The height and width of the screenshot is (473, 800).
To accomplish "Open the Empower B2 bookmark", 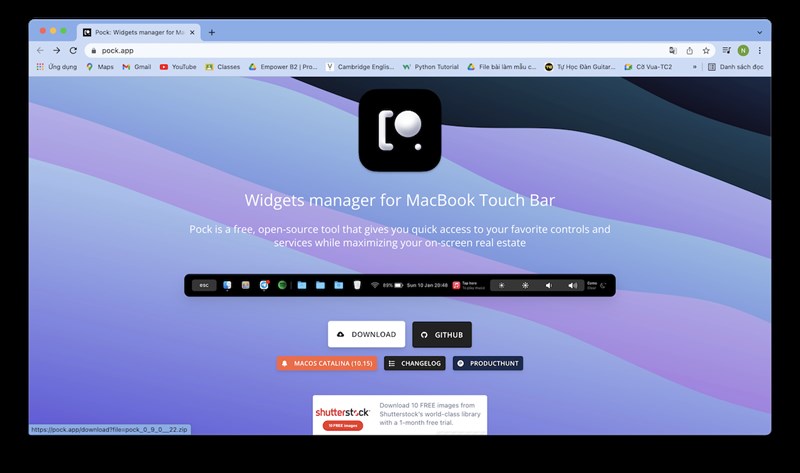I will click(283, 67).
